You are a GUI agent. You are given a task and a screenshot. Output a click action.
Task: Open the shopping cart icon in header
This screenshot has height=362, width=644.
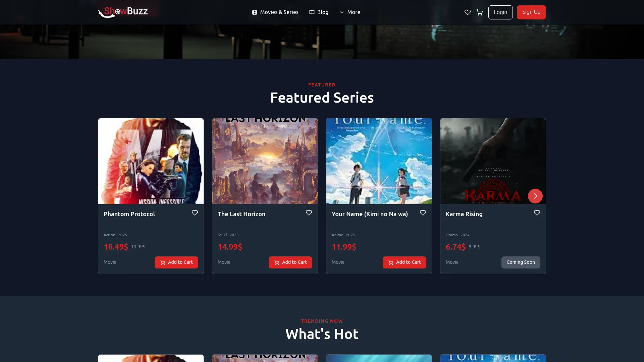point(480,12)
